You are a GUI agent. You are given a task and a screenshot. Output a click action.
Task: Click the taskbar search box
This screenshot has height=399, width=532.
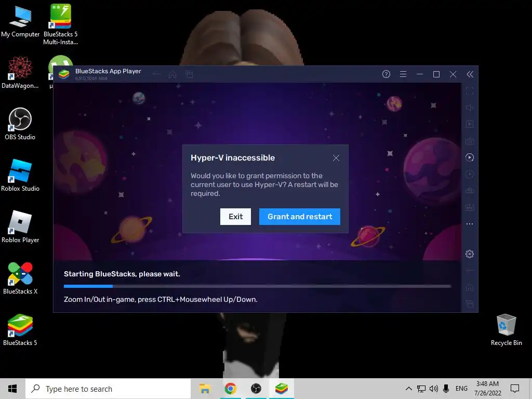click(108, 389)
